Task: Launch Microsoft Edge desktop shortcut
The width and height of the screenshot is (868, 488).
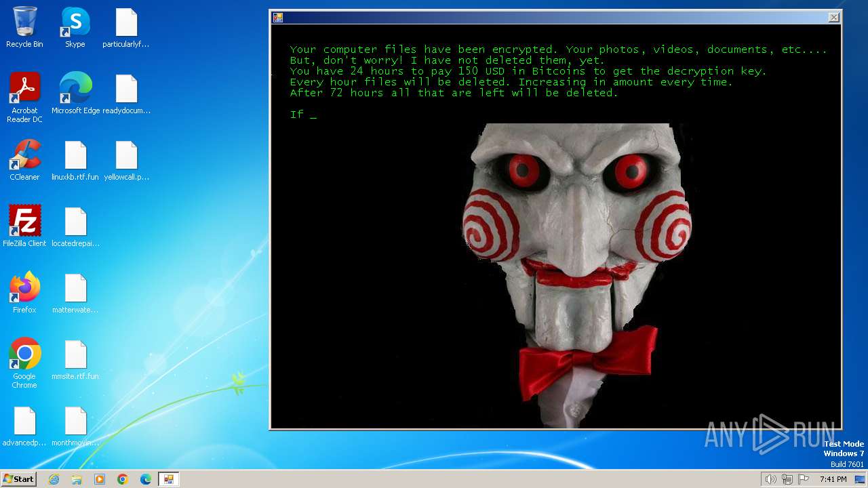Action: point(75,94)
